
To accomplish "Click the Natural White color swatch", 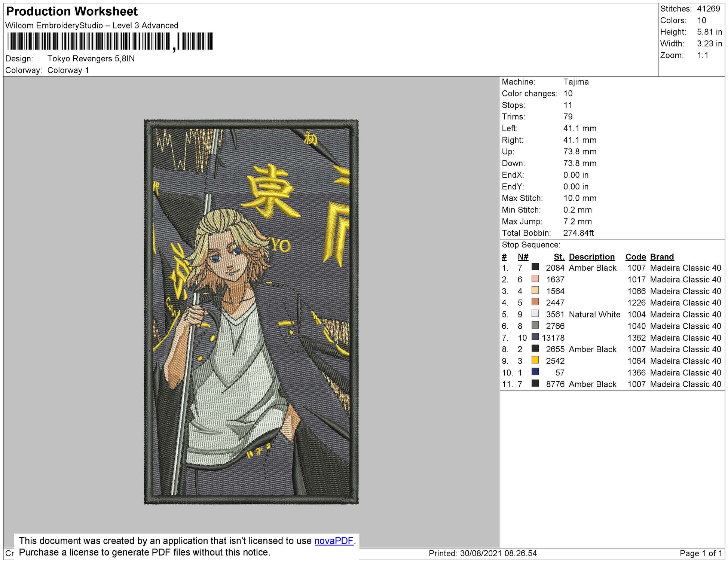I will coord(535,313).
